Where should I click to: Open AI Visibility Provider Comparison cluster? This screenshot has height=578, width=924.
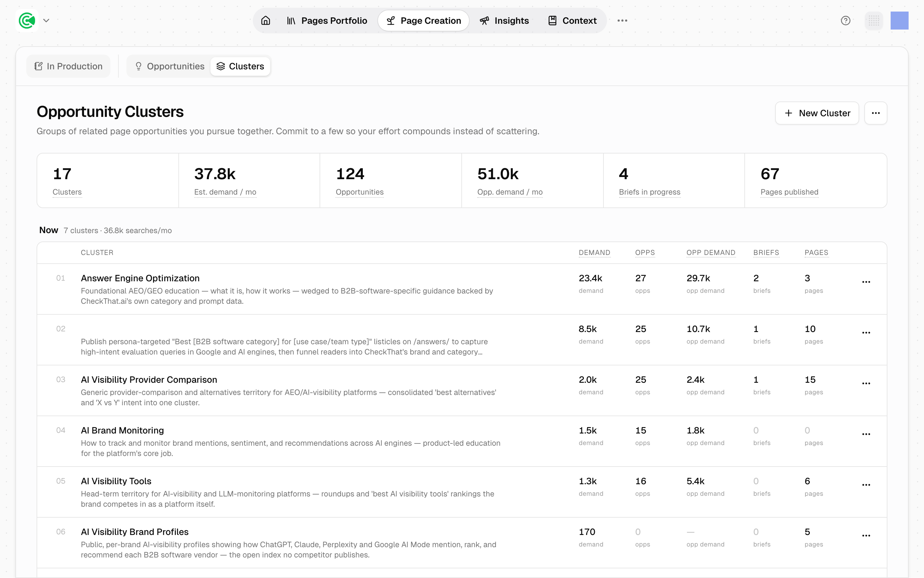[x=149, y=380]
